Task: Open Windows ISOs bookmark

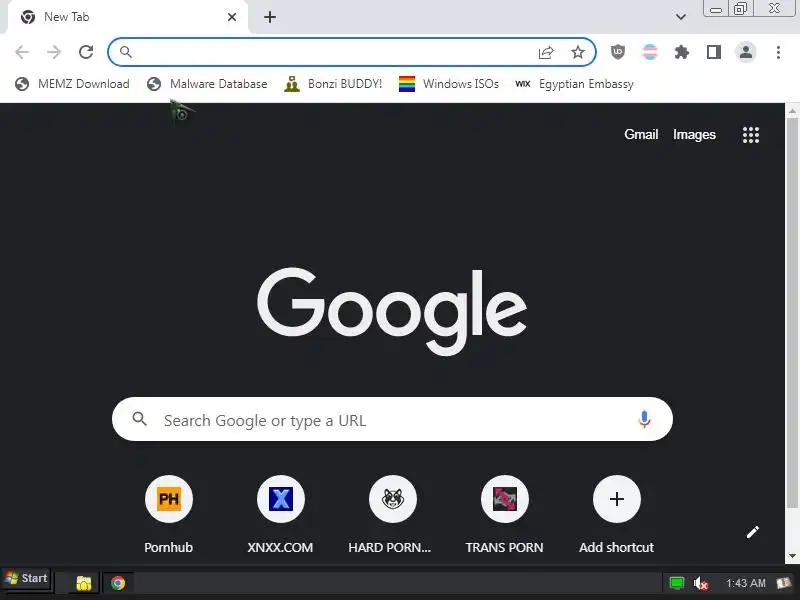Action: coord(448,84)
